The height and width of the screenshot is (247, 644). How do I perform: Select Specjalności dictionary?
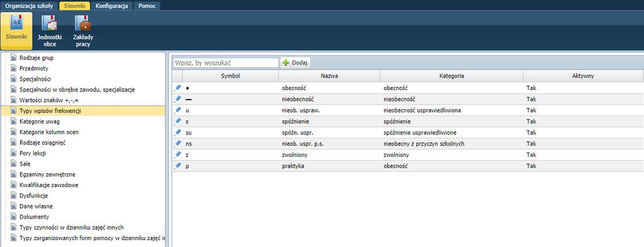[x=35, y=79]
